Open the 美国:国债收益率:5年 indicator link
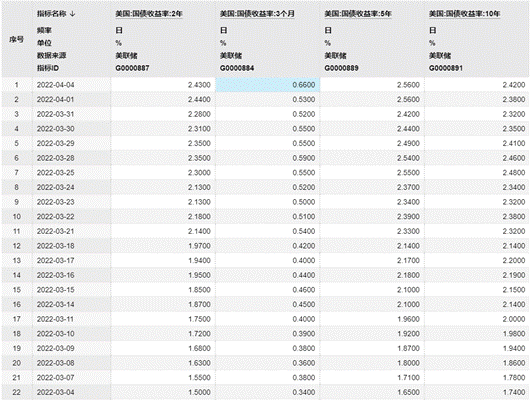This screenshot has height=400, width=530. click(358, 14)
